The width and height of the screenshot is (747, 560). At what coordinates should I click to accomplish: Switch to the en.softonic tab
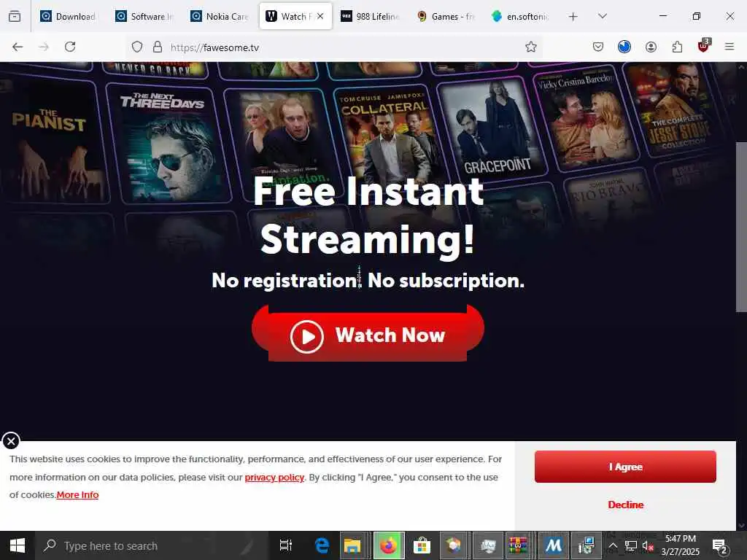[x=520, y=16]
